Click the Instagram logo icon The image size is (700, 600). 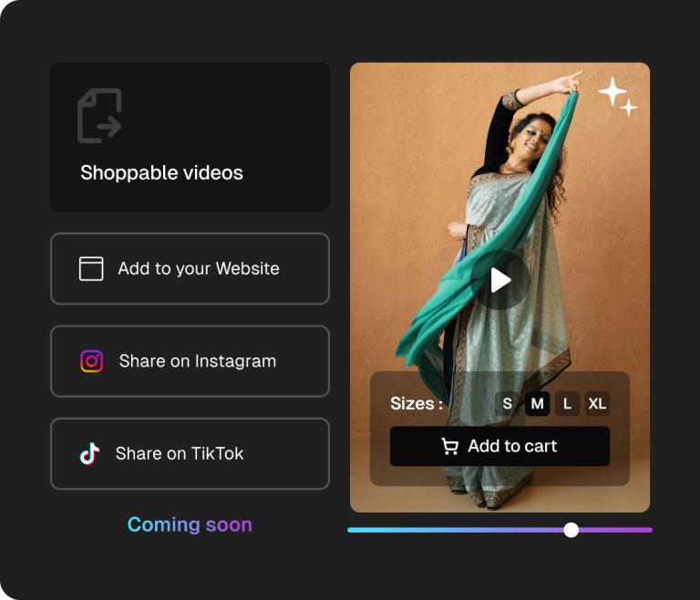tap(92, 361)
